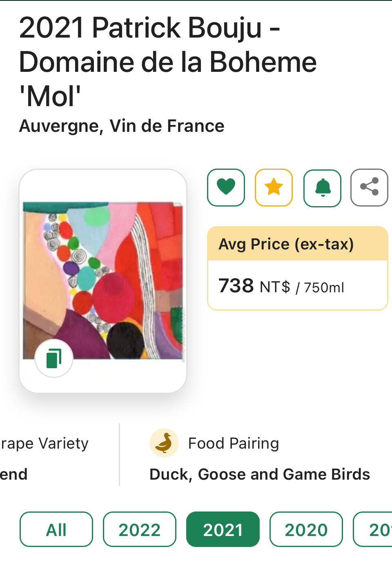392x567 pixels.
Task: Tap the Avg Price (ex-tax) header
Action: tap(286, 244)
